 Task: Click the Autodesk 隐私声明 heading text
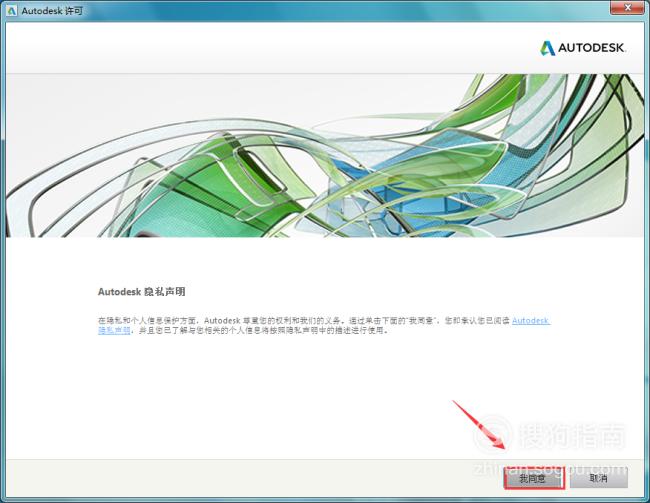pyautogui.click(x=141, y=292)
